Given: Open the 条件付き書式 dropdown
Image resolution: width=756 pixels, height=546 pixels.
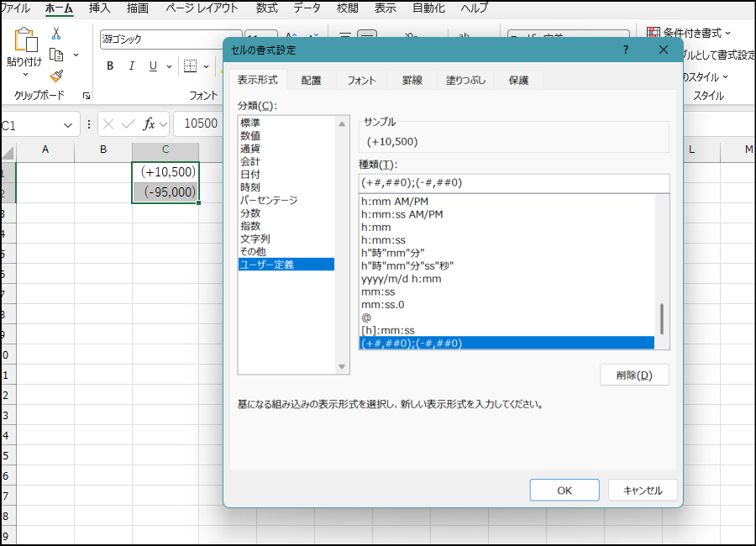Looking at the screenshot, I should coord(727,34).
